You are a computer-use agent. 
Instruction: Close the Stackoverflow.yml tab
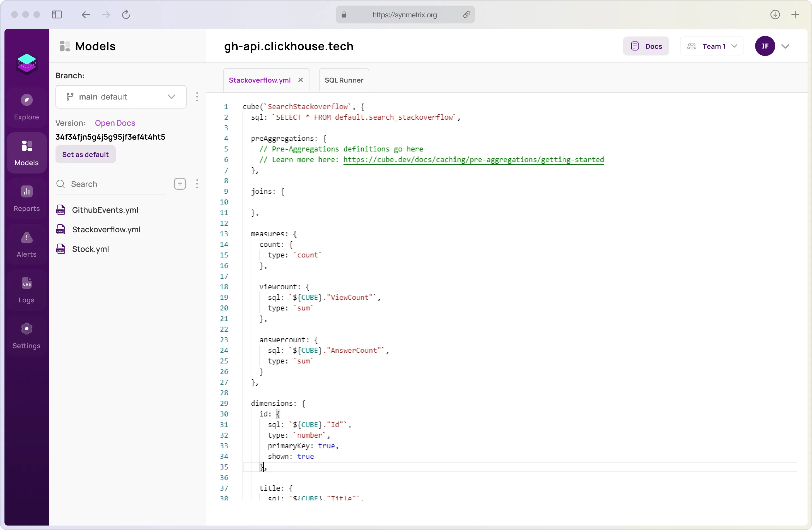[x=301, y=80]
